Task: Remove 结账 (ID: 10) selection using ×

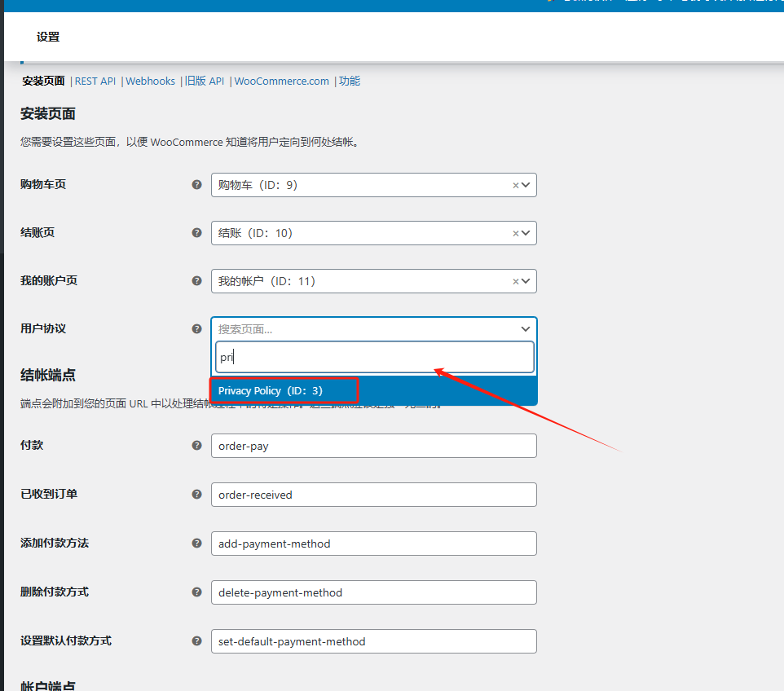Action: 515,234
